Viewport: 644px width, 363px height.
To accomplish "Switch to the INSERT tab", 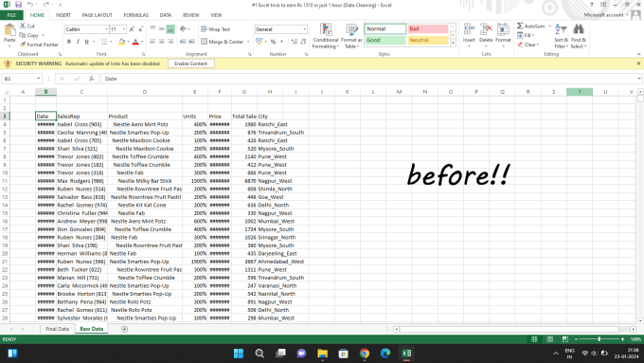I will 63,15.
